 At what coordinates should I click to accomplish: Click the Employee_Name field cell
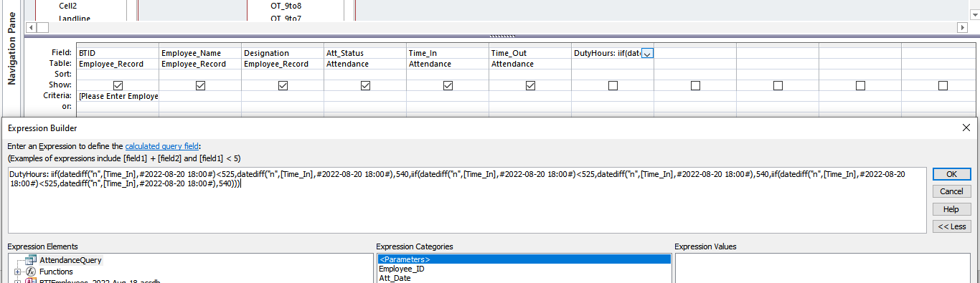(200, 53)
